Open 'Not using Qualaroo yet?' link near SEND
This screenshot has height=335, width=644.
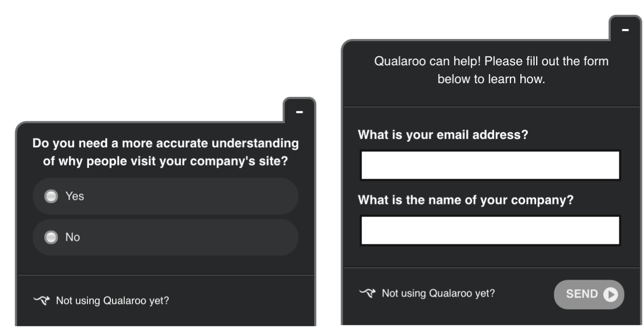[438, 293]
